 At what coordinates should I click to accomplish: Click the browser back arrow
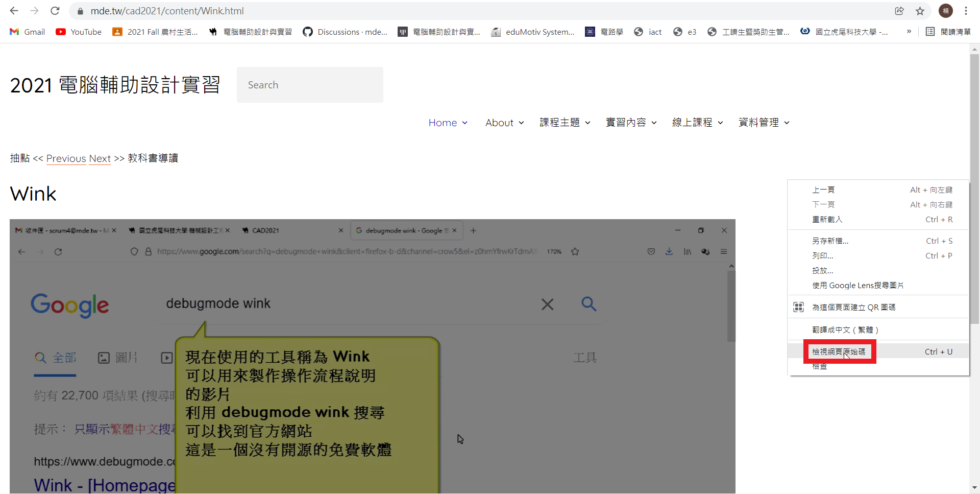pyautogui.click(x=14, y=11)
